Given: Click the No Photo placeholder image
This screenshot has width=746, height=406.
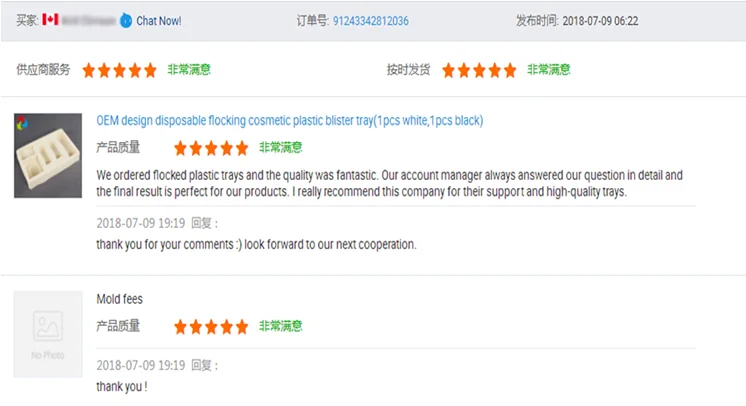Looking at the screenshot, I should (48, 333).
